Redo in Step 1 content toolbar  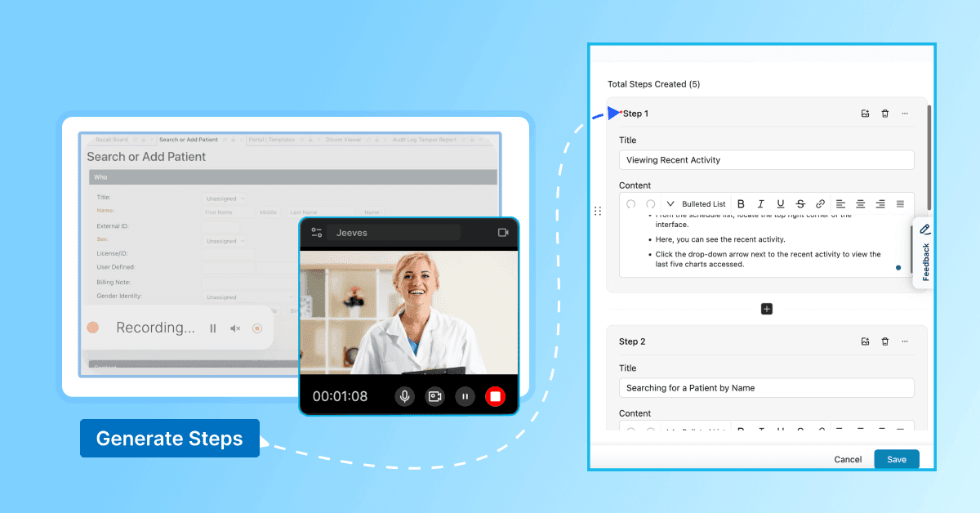(651, 203)
